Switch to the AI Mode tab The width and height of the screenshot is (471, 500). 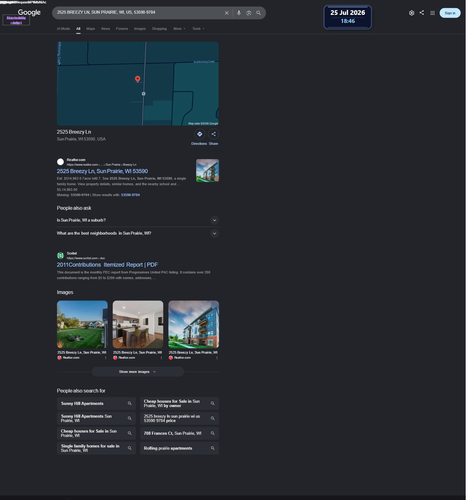click(x=63, y=29)
